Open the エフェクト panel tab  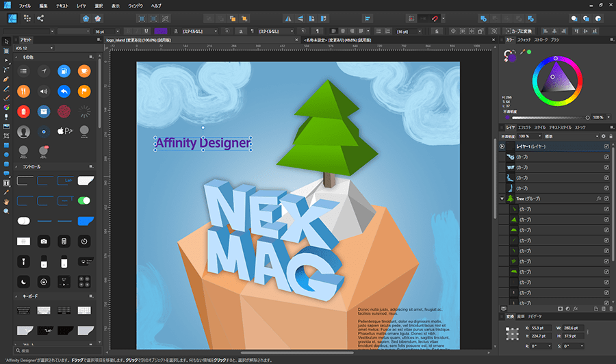click(524, 127)
